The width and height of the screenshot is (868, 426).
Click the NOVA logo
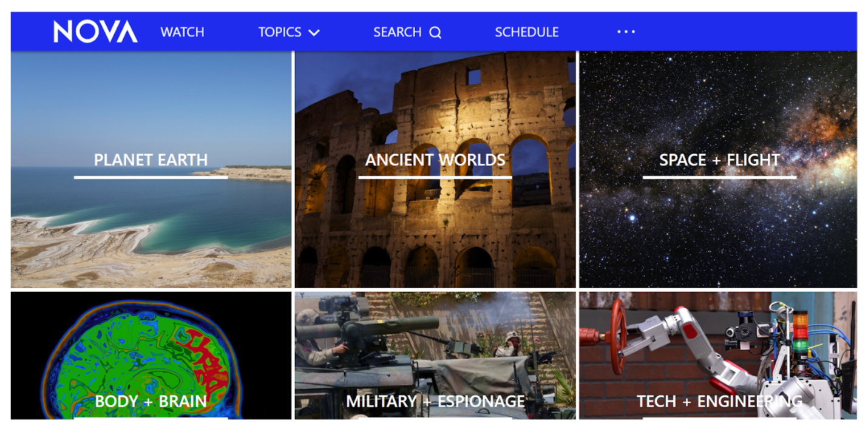point(95,32)
